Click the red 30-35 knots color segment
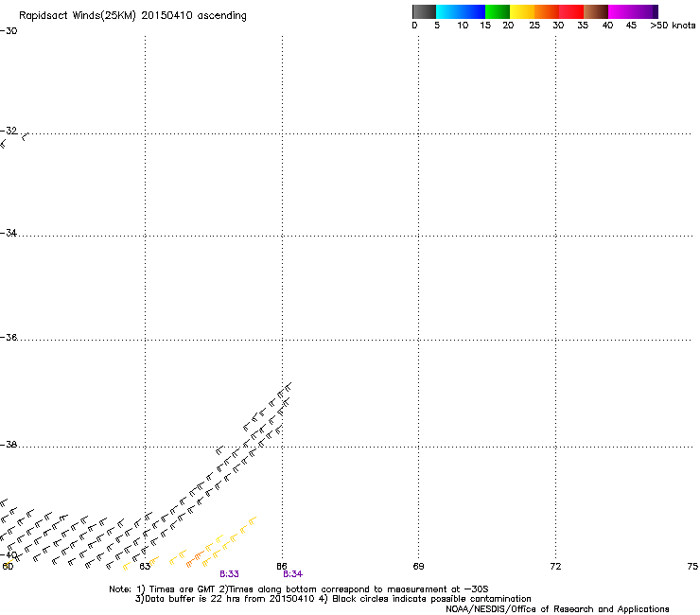This screenshot has width=700, height=615. coord(571,11)
